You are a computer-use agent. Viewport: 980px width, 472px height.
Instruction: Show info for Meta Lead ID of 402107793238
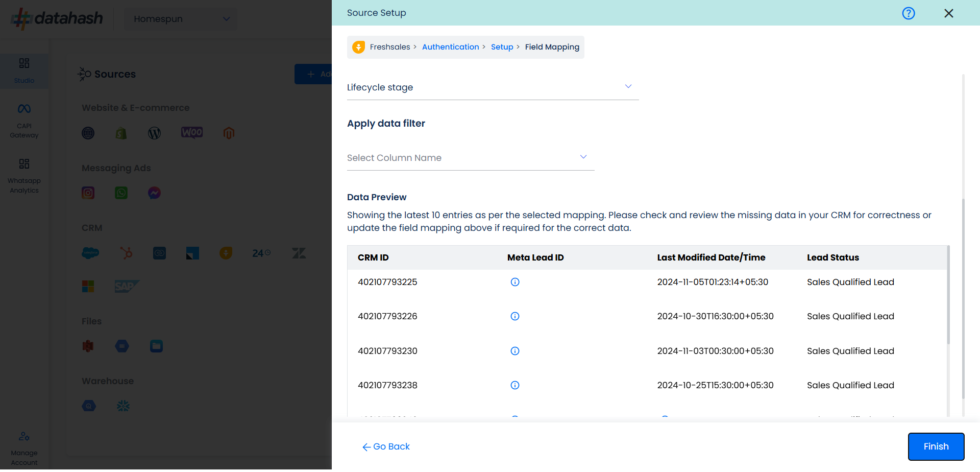pos(515,385)
